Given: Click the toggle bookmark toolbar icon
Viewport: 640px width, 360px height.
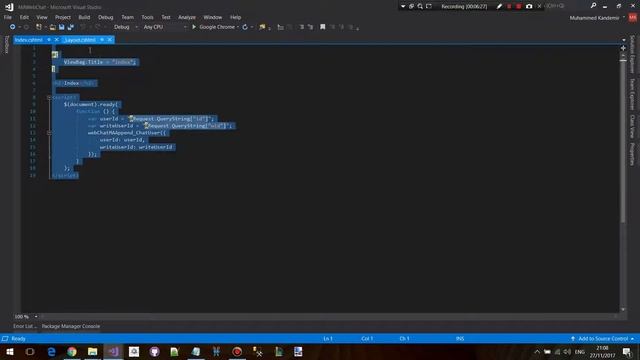Looking at the screenshot, I should coord(322,27).
